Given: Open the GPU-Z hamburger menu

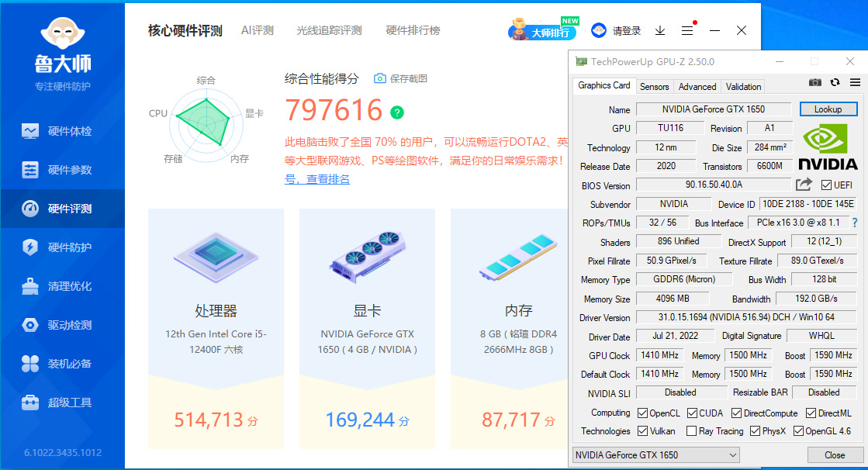Looking at the screenshot, I should 854,81.
